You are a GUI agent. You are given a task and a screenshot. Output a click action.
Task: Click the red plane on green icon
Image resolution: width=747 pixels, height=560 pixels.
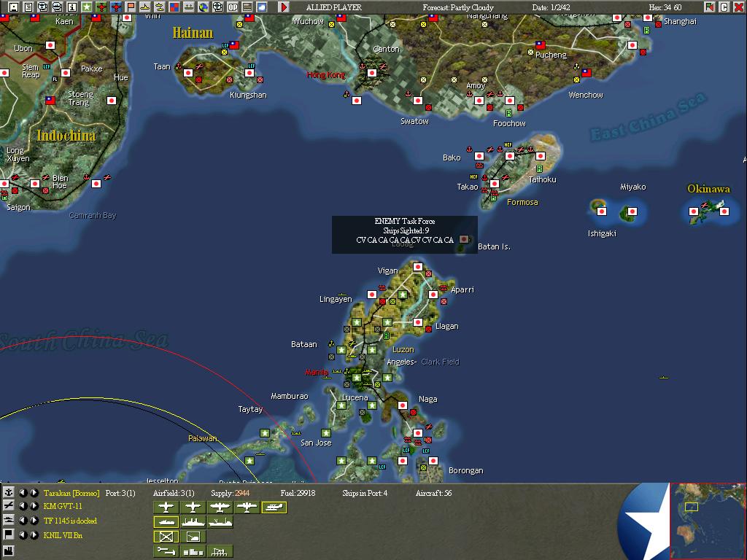click(101, 7)
